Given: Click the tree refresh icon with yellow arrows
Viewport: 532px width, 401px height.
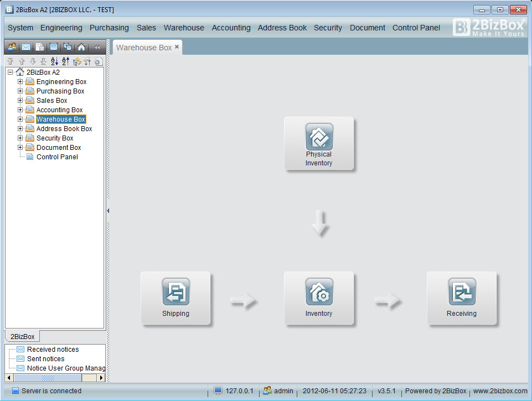Looking at the screenshot, I should click(77, 61).
